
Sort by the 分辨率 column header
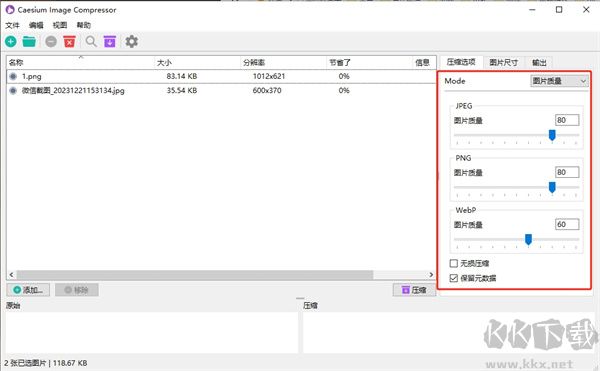(x=284, y=62)
